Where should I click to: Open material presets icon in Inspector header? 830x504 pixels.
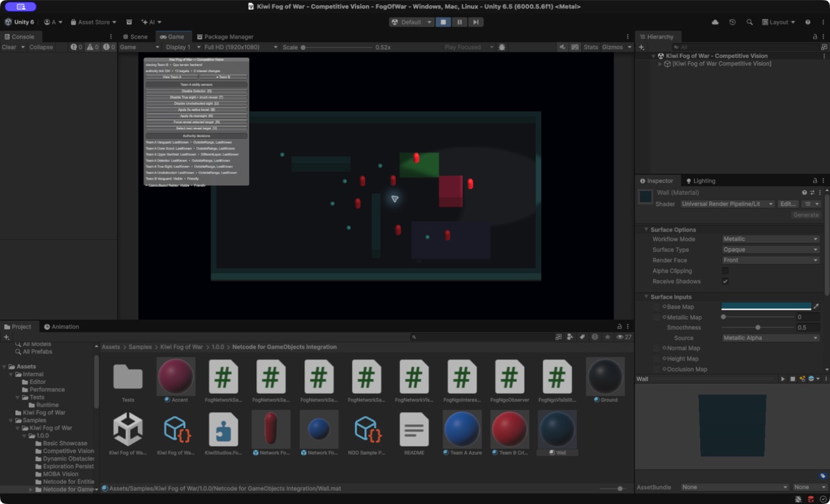[x=812, y=192]
